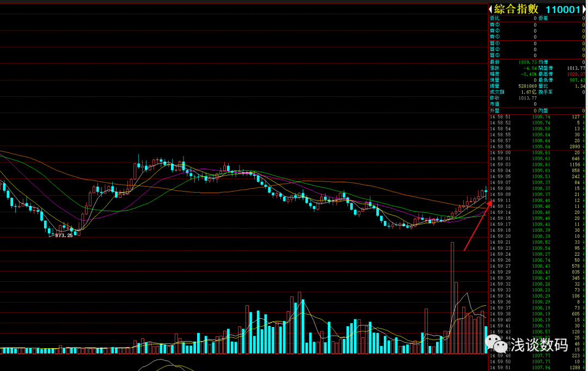Viewport: 588px width, 371px height.
Task: Select the tick row at 14:59:38 with volume 605
Action: click(x=537, y=314)
